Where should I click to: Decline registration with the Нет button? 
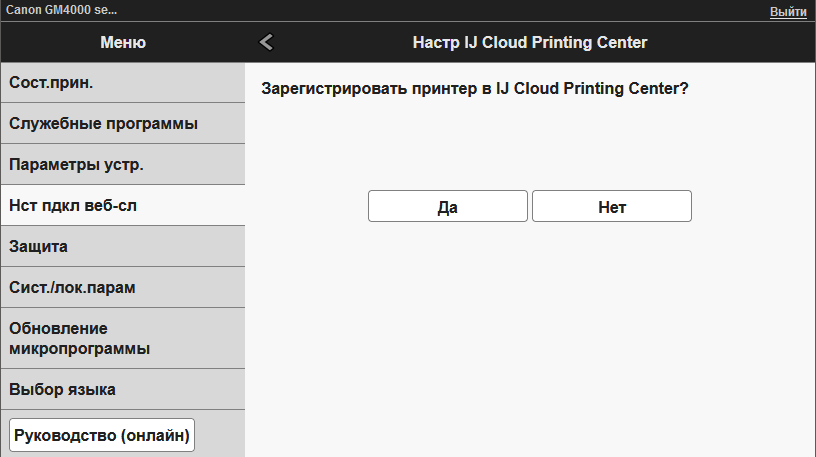611,207
